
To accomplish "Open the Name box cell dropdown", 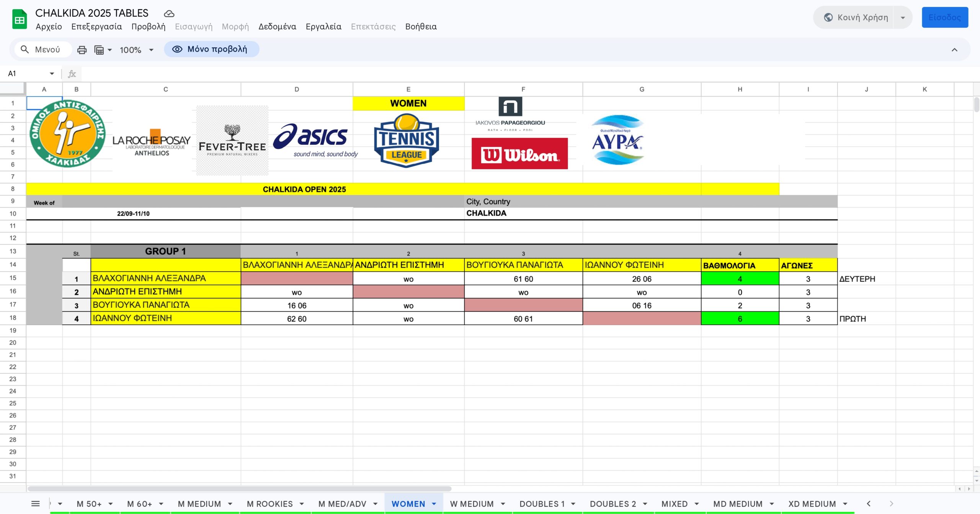I will click(52, 74).
